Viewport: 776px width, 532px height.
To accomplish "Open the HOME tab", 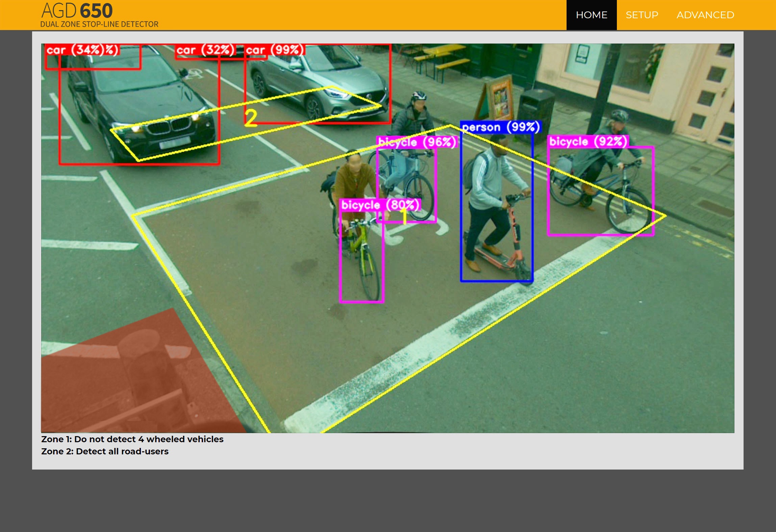I will [591, 15].
